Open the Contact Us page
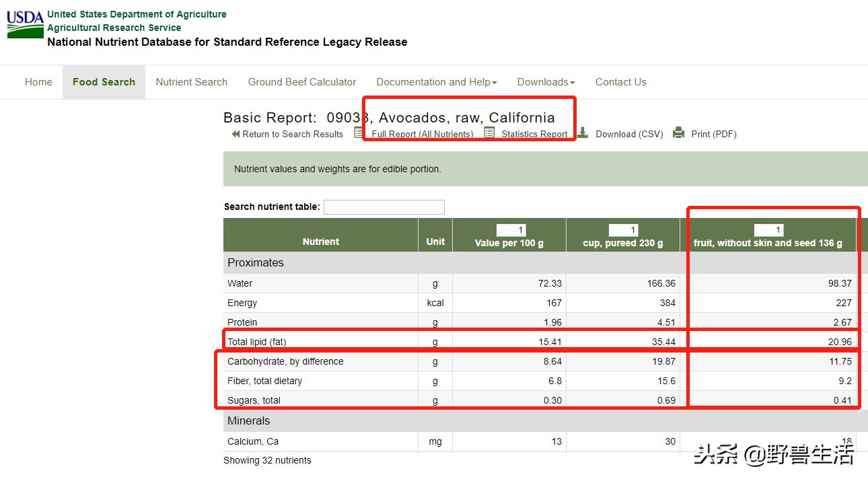868x479 pixels. [x=620, y=82]
